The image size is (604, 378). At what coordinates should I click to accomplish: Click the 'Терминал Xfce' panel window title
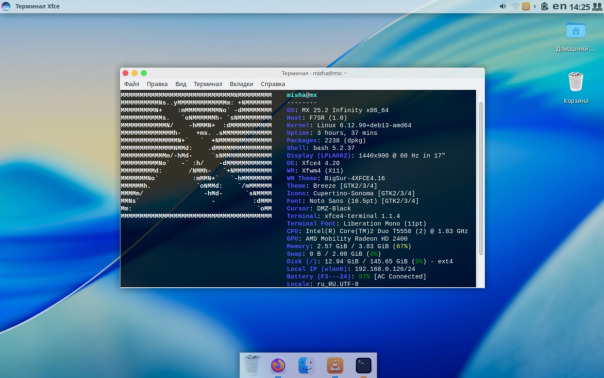click(x=37, y=6)
